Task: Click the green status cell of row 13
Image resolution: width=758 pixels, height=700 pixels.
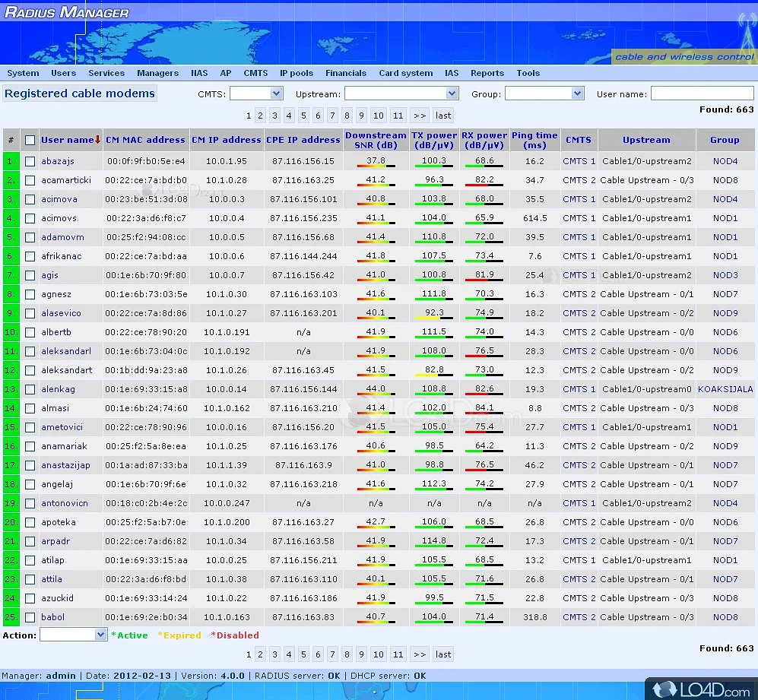Action: click(11, 389)
